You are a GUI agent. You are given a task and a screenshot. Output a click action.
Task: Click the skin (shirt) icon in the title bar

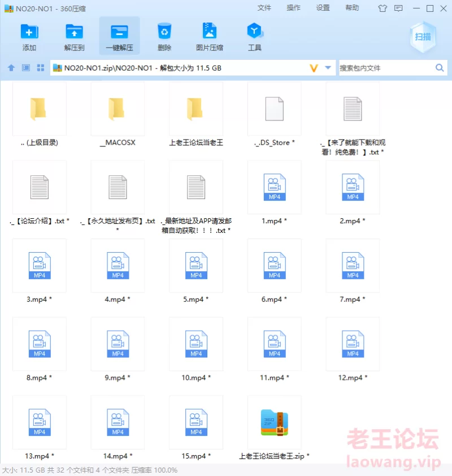point(383,8)
